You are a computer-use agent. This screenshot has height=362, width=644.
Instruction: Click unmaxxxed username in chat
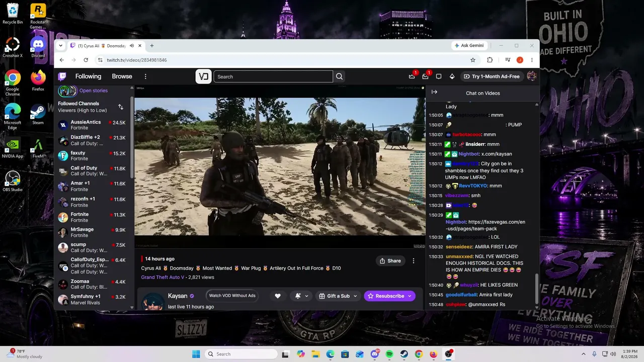pos(459,256)
